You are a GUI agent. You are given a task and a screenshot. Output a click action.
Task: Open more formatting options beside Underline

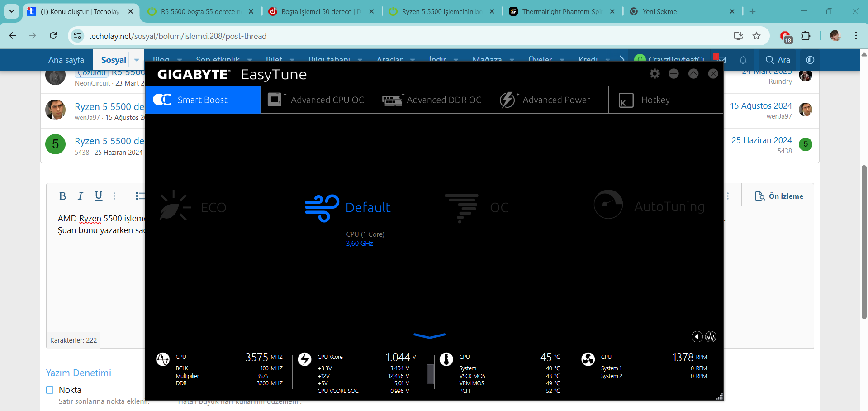point(114,196)
